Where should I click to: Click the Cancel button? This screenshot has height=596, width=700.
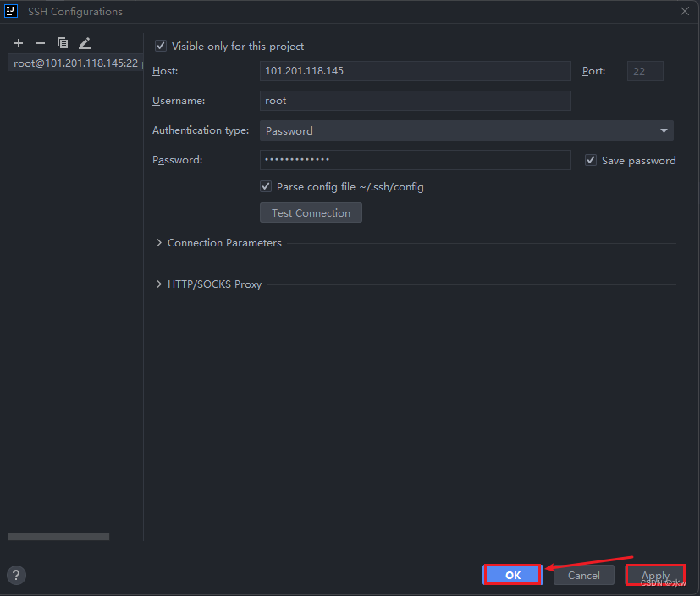[583, 575]
